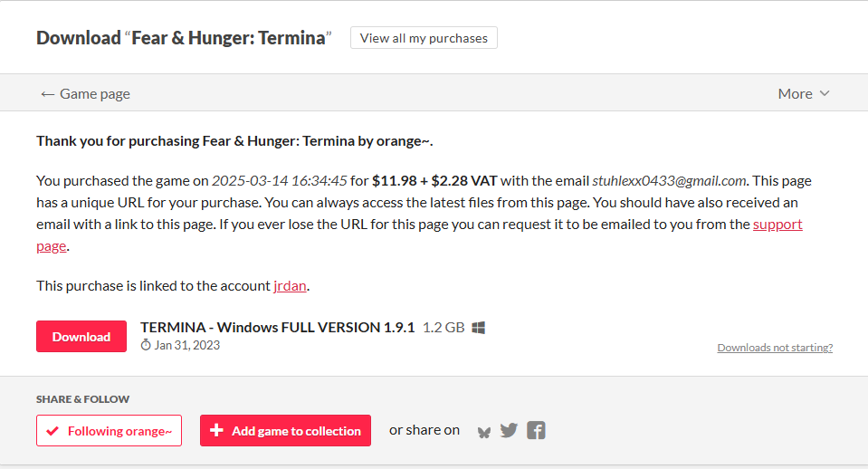The width and height of the screenshot is (868, 469).
Task: View all my purchases
Action: pos(424,38)
